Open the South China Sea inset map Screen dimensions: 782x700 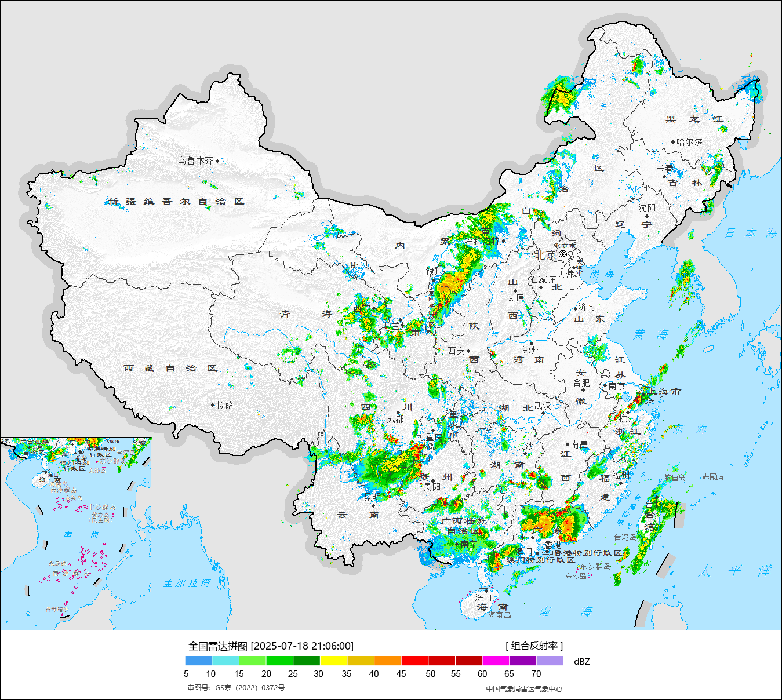tap(76, 533)
